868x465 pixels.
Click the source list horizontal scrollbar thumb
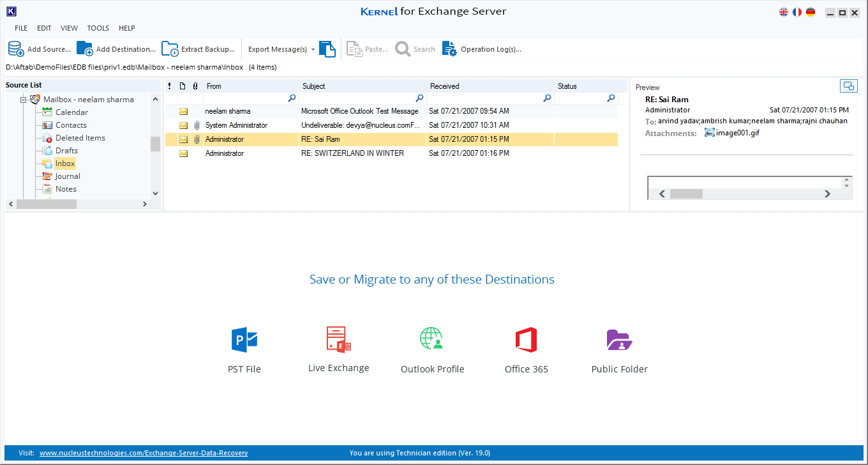tap(47, 204)
